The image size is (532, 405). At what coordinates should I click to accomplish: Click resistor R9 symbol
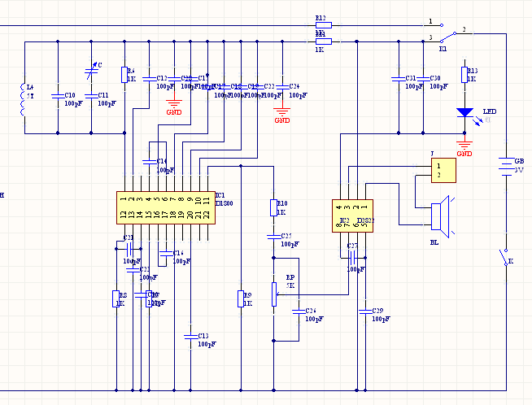pyautogui.click(x=240, y=298)
